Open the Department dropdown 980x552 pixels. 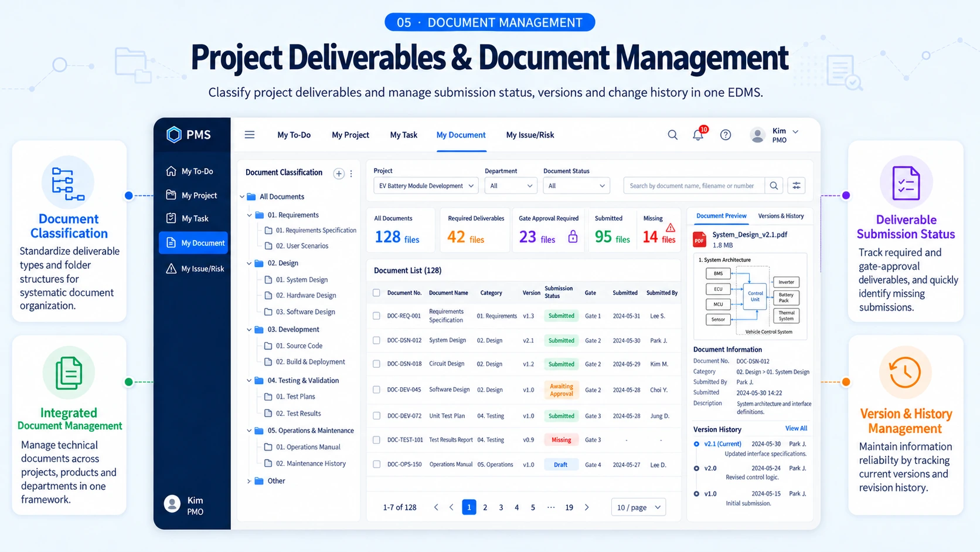[x=511, y=186]
